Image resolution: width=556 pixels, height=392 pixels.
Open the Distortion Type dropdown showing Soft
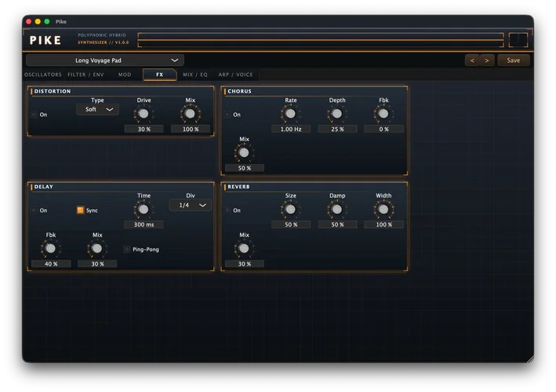pyautogui.click(x=97, y=110)
